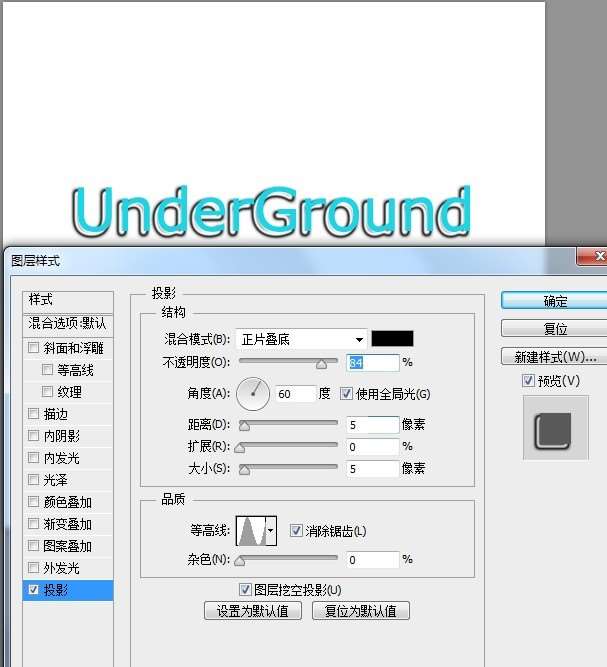Enable the 内发光 checkbox
The image size is (607, 667).
click(x=33, y=458)
